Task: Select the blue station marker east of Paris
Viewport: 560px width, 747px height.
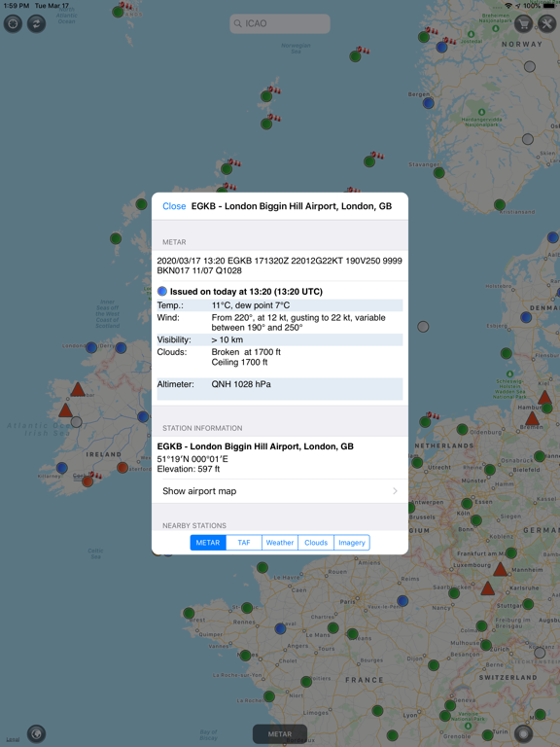Action: pos(402,601)
